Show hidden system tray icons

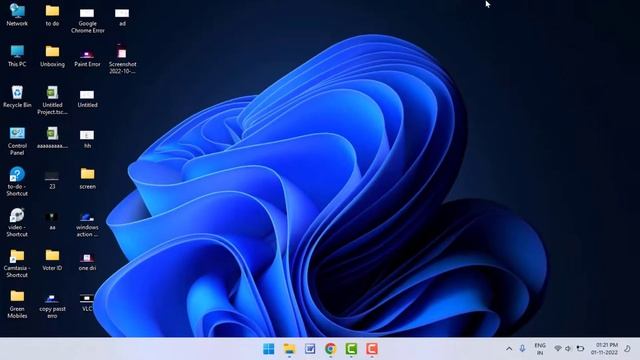[x=509, y=349]
